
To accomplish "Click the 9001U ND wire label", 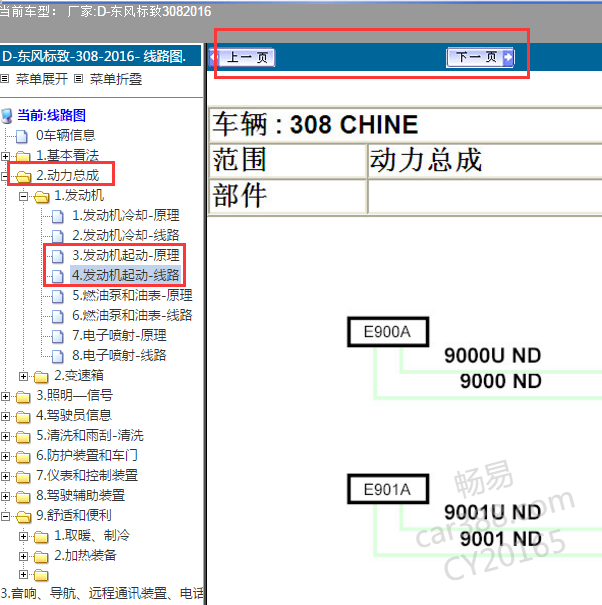I will (492, 513).
